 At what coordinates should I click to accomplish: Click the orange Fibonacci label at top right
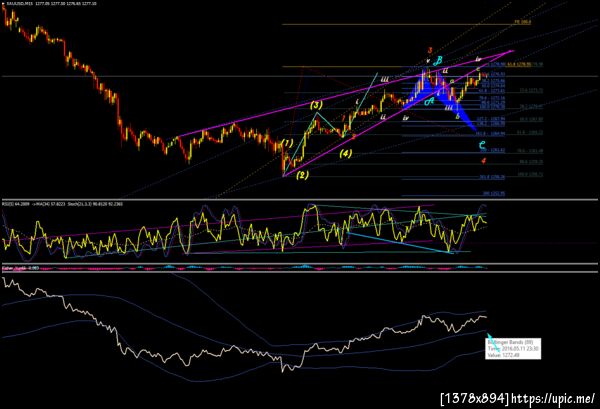[x=523, y=22]
